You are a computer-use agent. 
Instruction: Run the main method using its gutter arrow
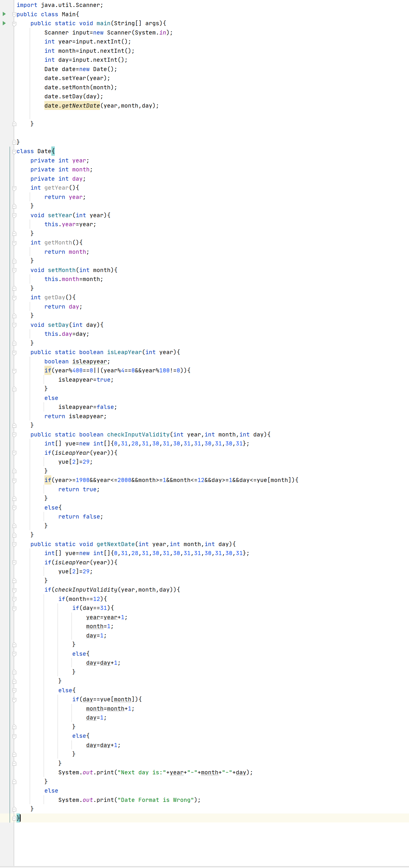tap(4, 23)
